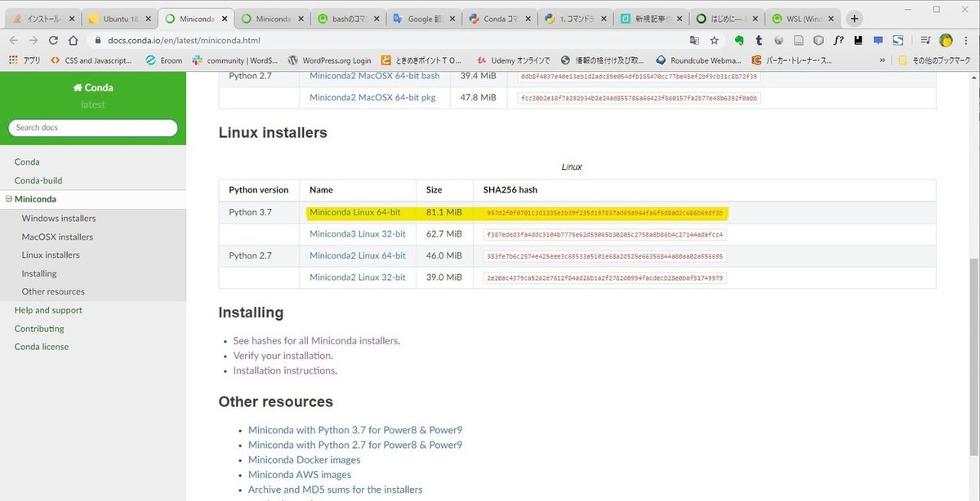The width and height of the screenshot is (980, 501).
Task: Open Contributing sidebar link
Action: (x=39, y=329)
